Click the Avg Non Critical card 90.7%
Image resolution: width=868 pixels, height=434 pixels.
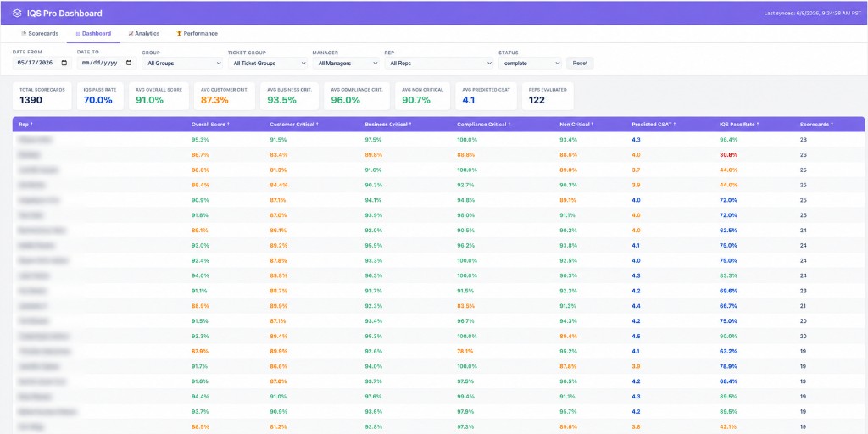click(x=422, y=96)
